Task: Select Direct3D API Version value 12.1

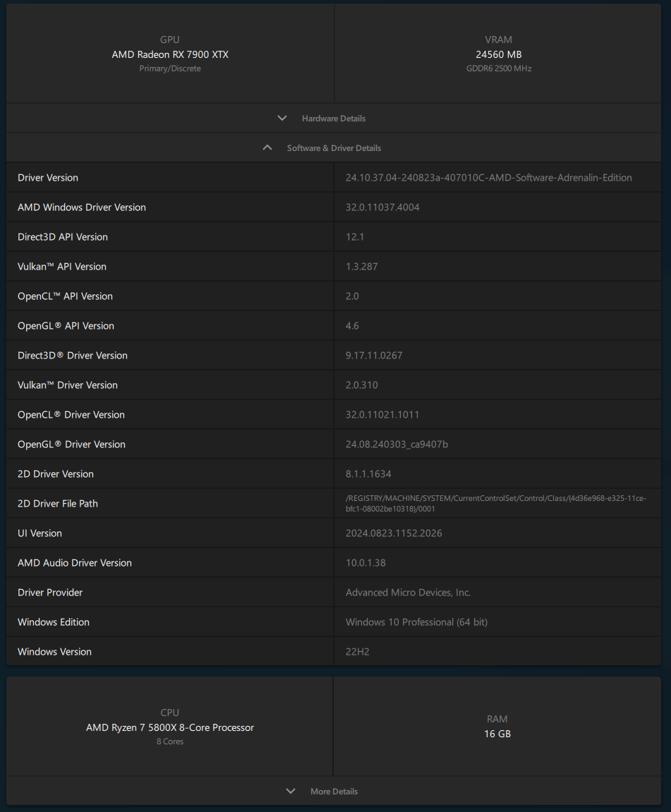Action: tap(355, 236)
